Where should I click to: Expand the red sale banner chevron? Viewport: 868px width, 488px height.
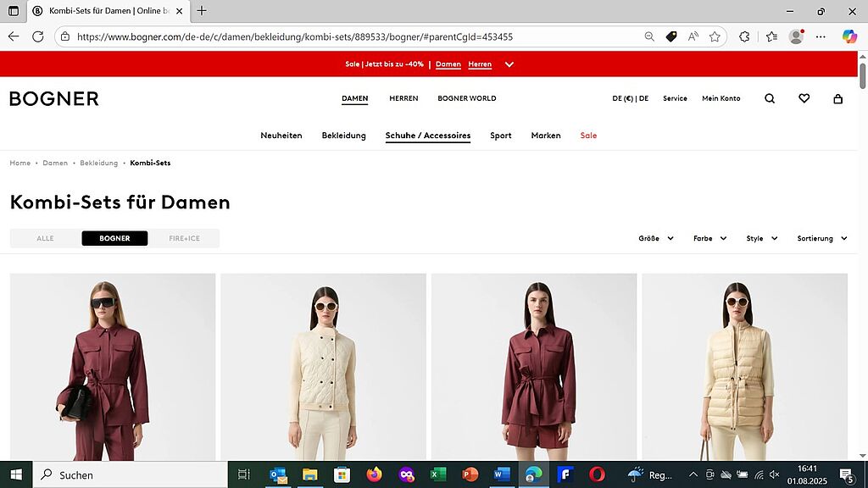click(509, 64)
